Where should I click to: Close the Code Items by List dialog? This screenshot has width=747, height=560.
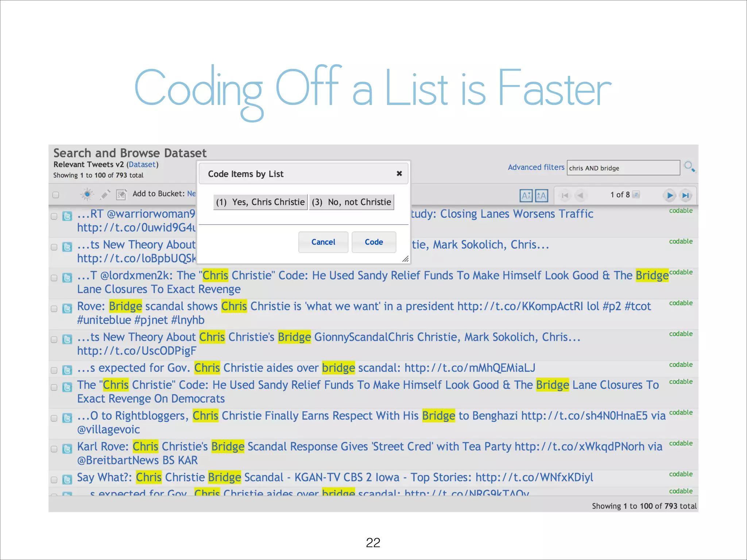(x=399, y=174)
